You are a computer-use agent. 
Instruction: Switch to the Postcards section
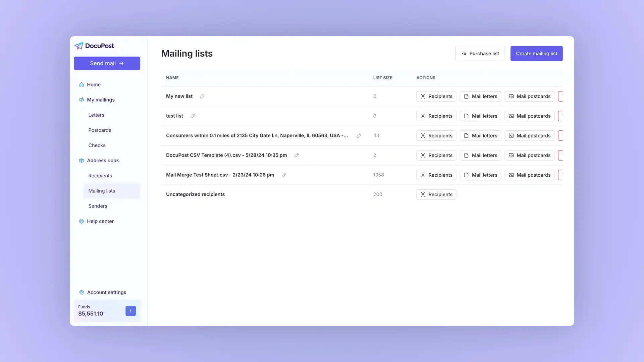click(99, 130)
